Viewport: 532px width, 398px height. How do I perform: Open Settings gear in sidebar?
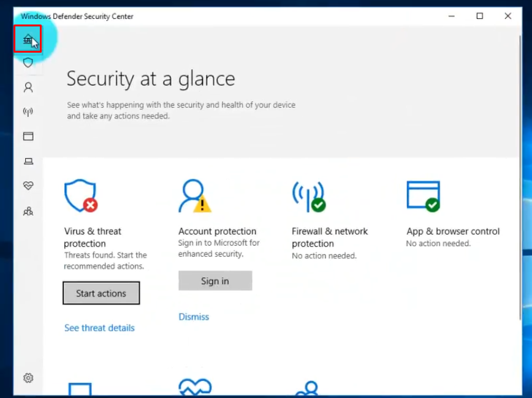point(28,378)
